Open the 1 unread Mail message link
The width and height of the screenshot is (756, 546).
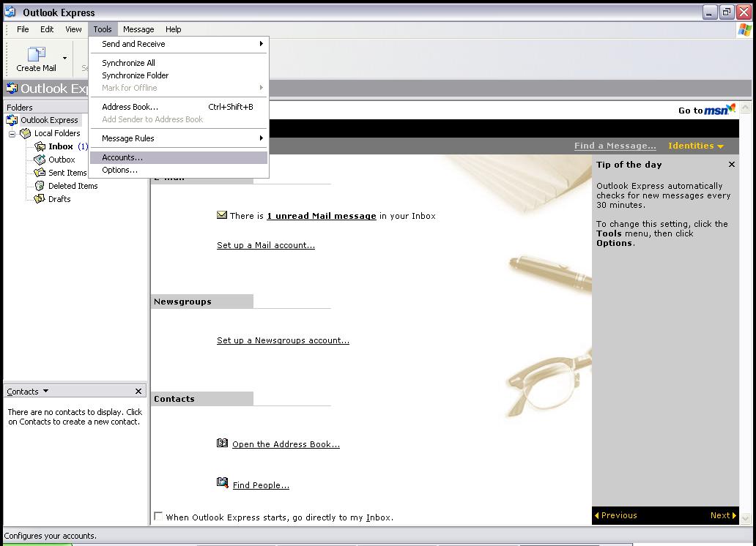322,216
